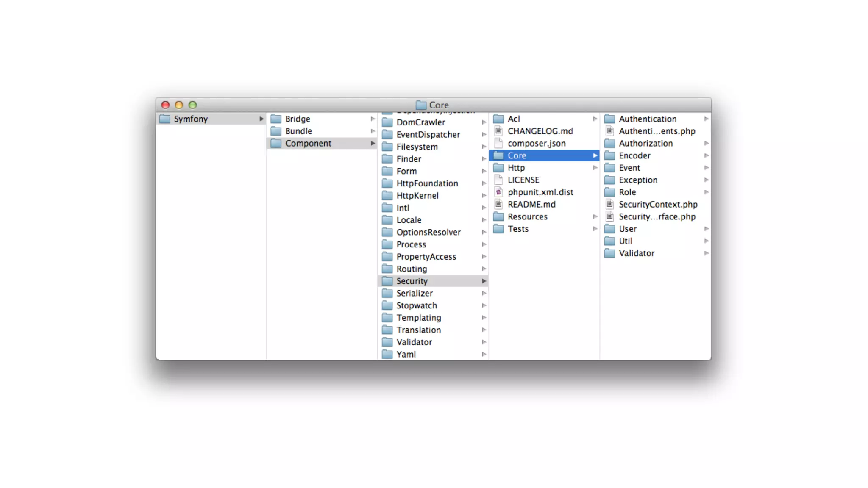Select the Security...rface.php file

point(657,216)
